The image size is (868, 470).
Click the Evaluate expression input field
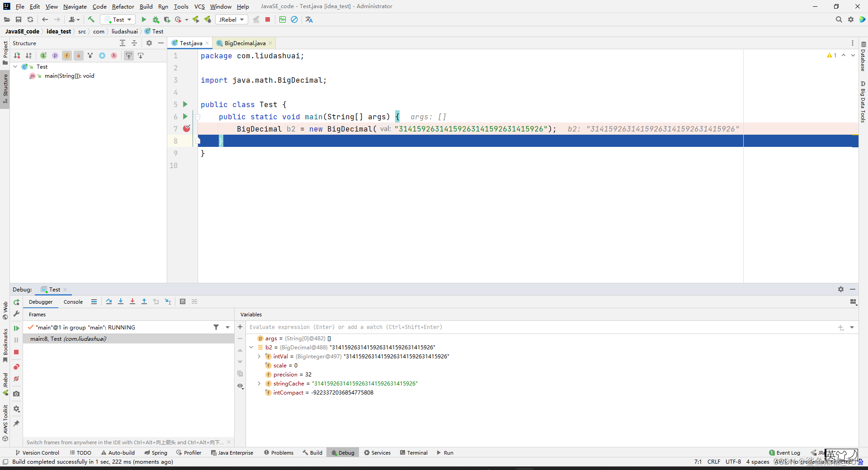pyautogui.click(x=540, y=327)
